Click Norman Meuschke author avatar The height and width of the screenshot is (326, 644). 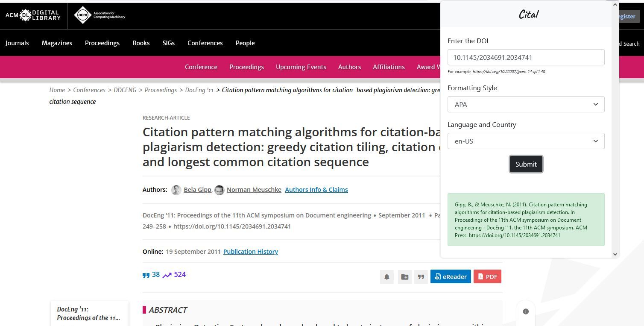click(219, 190)
